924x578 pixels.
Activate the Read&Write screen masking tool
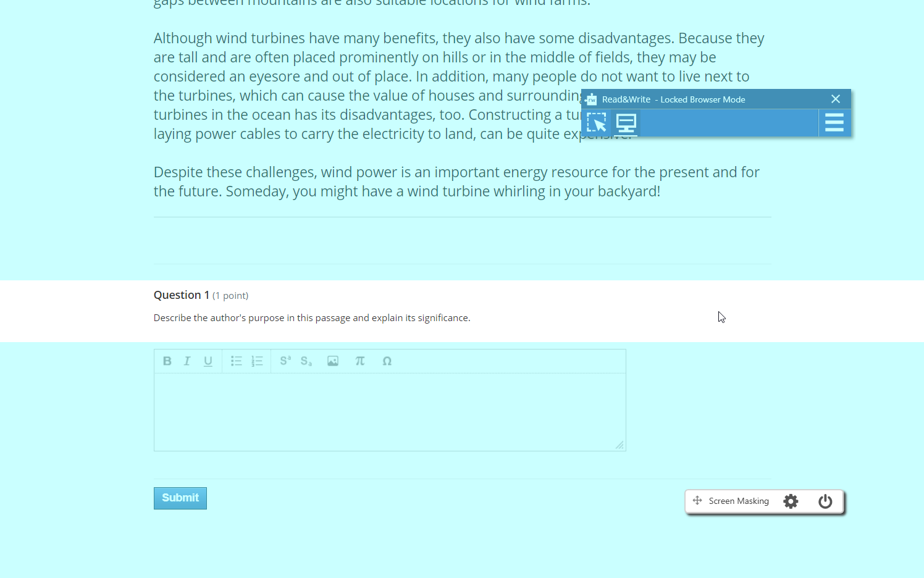point(626,124)
